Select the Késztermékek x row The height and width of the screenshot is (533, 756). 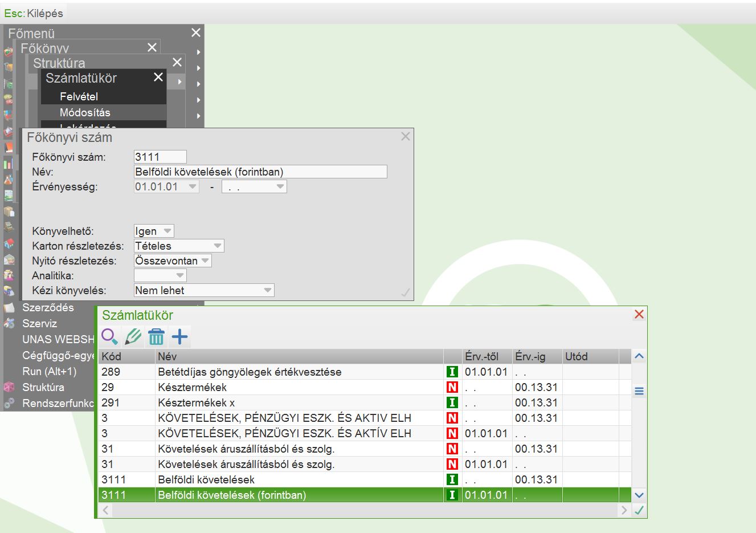(x=365, y=402)
